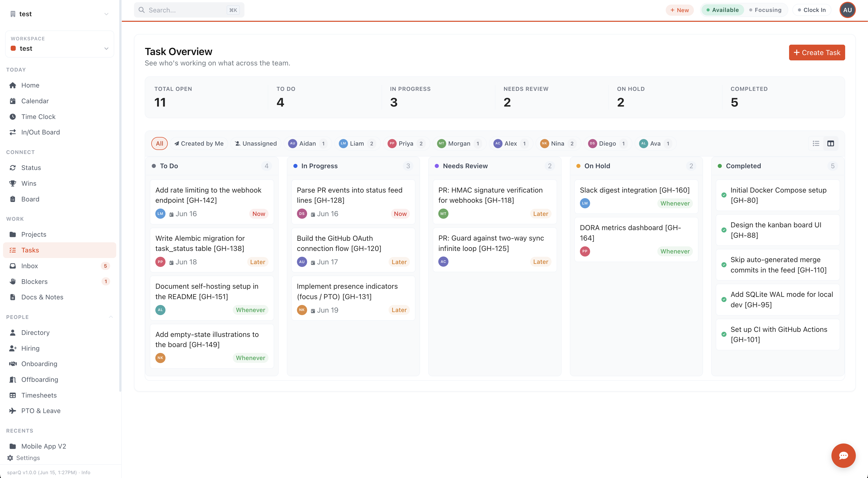
Task: Open Mobile App V2 recent project
Action: click(59, 446)
